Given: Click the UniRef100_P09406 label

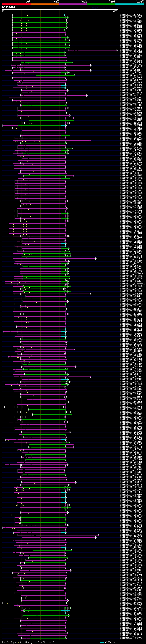Looking at the screenshot, I should [x=131, y=638].
